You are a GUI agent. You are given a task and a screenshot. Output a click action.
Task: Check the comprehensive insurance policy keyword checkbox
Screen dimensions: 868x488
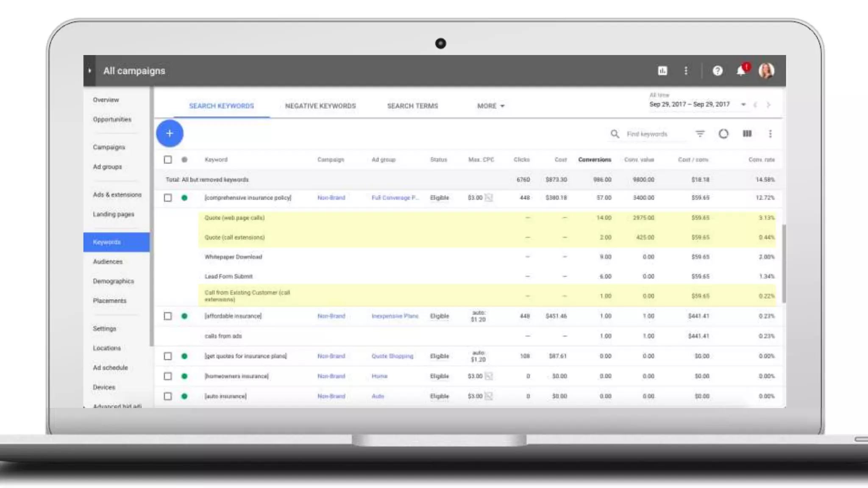[168, 198]
